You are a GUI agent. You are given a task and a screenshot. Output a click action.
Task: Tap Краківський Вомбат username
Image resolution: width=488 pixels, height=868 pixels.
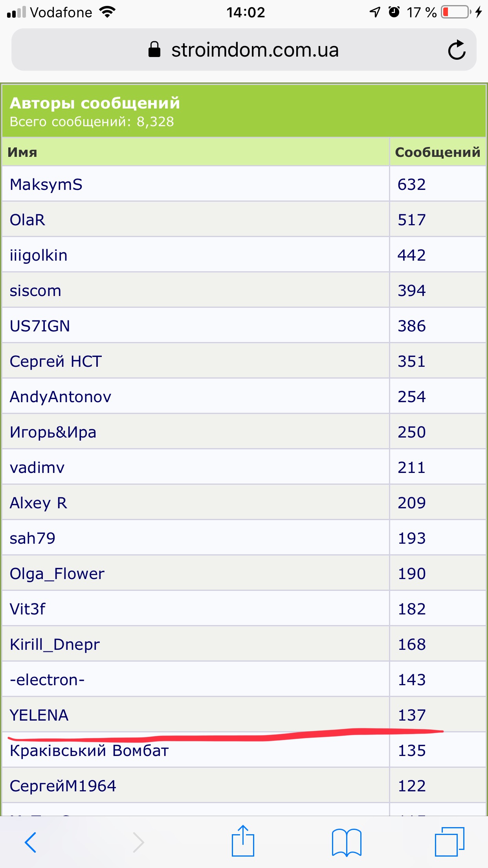(x=89, y=750)
